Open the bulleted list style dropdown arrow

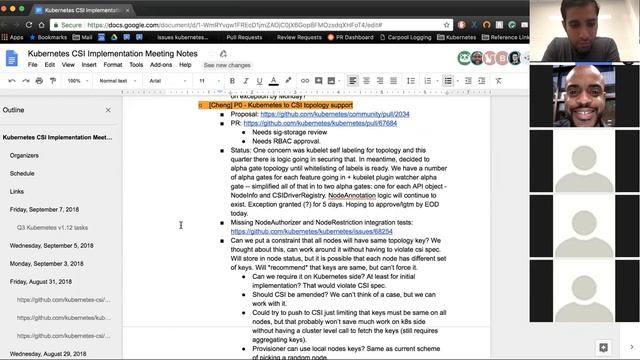458,81
